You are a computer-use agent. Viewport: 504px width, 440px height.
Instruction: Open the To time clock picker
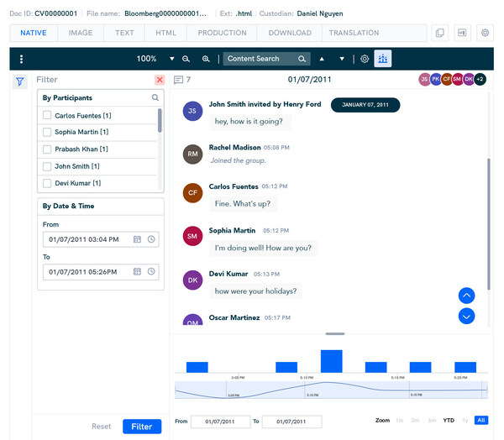(x=151, y=271)
